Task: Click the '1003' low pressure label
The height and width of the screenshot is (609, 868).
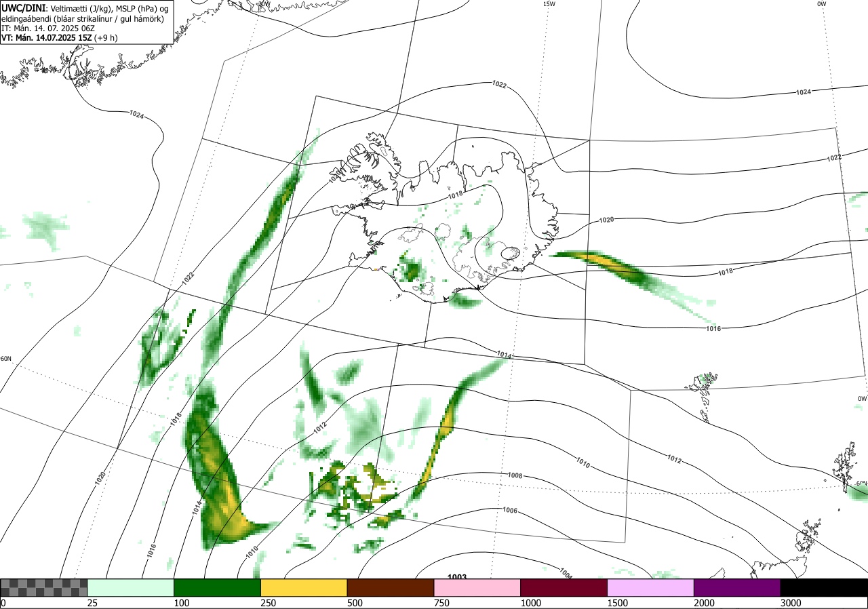Action: pyautogui.click(x=457, y=577)
